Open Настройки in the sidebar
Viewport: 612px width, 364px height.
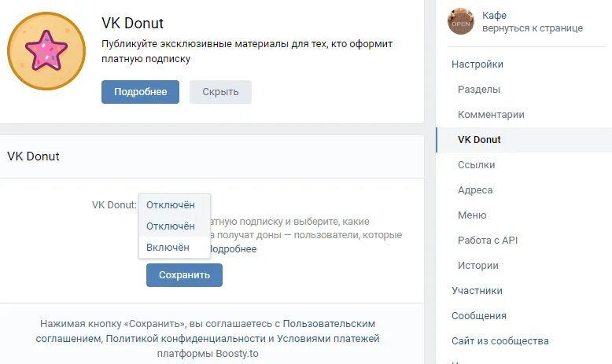[x=477, y=64]
